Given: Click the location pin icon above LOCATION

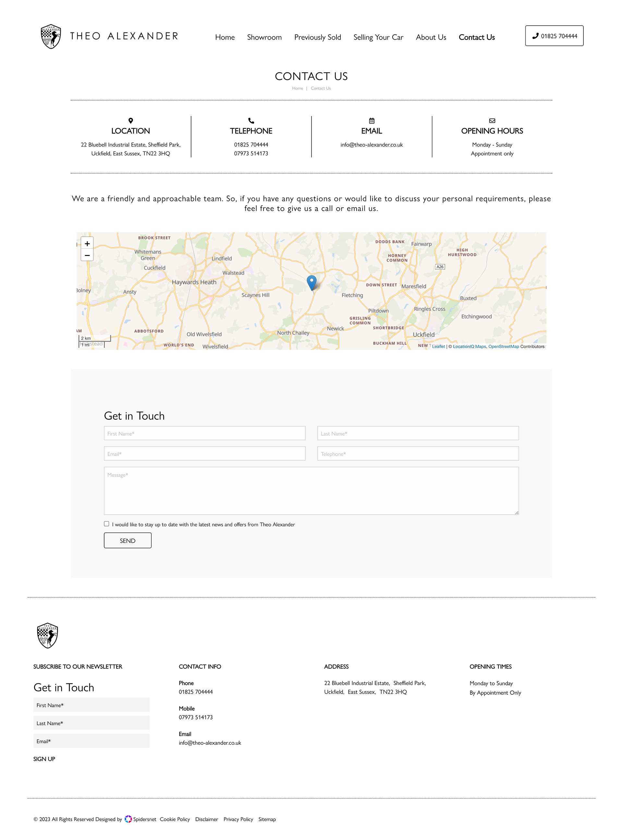Looking at the screenshot, I should [130, 121].
